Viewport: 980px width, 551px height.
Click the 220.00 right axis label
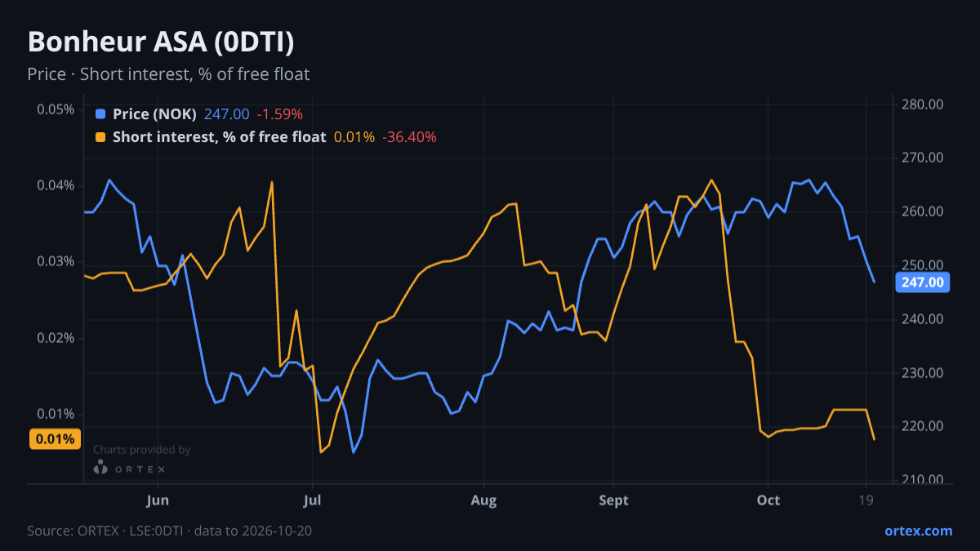(x=924, y=426)
